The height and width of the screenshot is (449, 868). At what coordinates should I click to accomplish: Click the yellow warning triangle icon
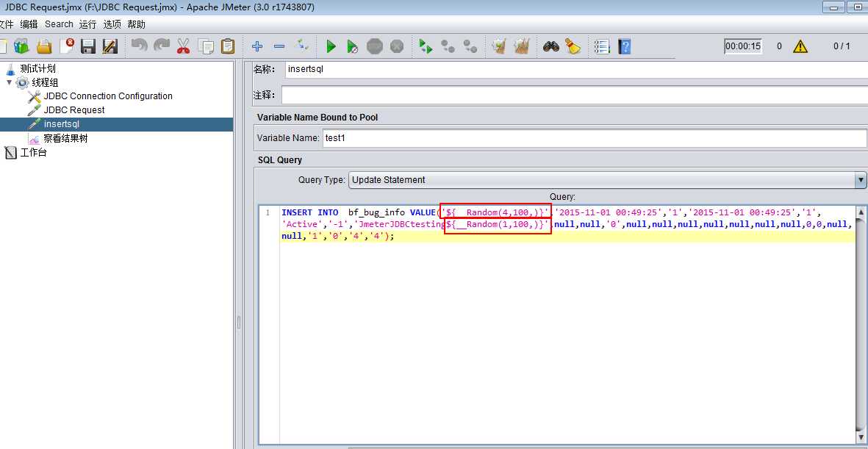tap(800, 46)
